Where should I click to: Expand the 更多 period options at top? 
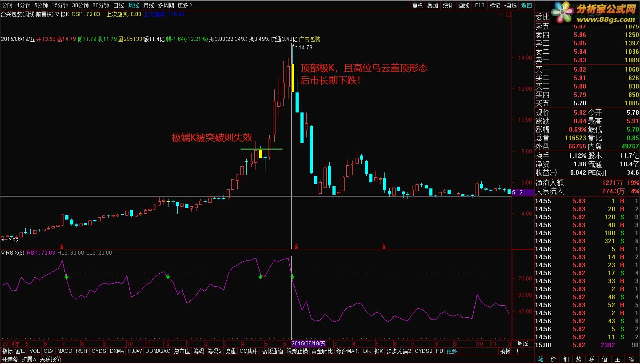click(x=185, y=5)
